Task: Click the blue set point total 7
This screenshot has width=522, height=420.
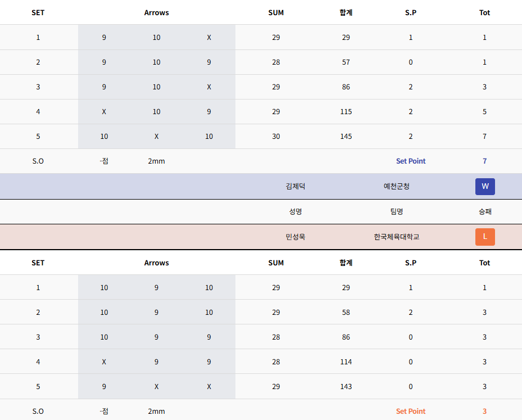Action: tap(485, 161)
